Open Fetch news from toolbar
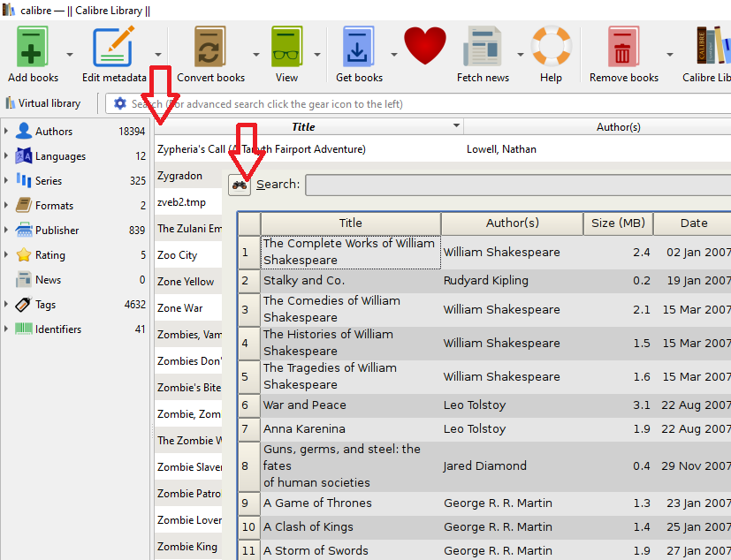731x560 pixels. click(483, 48)
